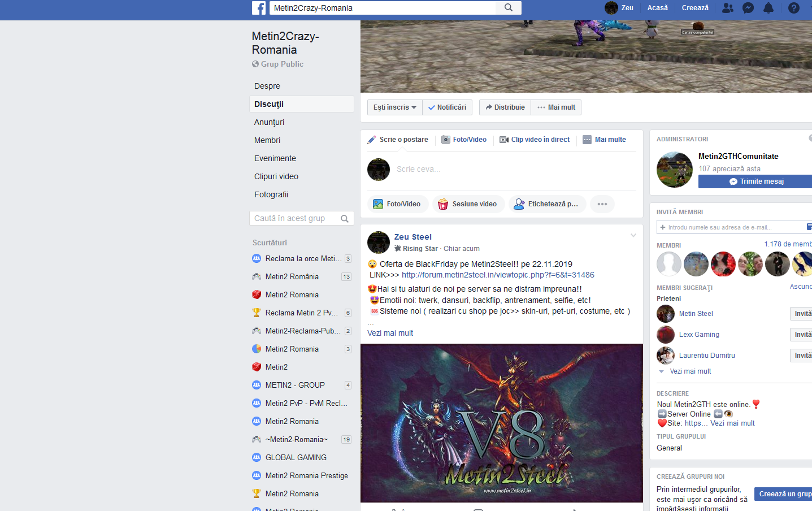Expand Vezi mai mult in post text
This screenshot has width=812, height=511.
tap(390, 333)
